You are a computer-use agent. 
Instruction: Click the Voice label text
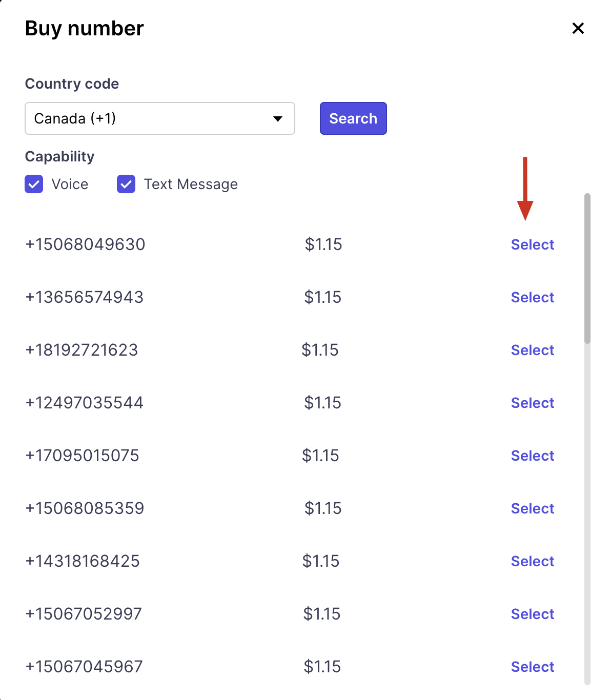coord(70,184)
